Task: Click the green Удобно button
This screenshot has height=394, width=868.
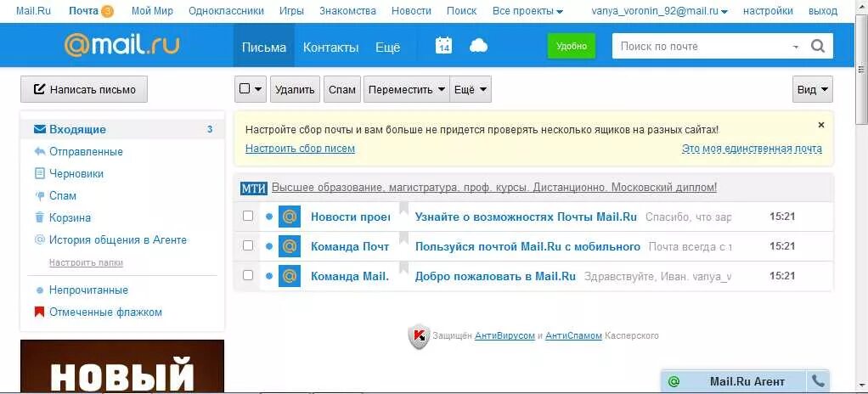Action: [x=572, y=47]
